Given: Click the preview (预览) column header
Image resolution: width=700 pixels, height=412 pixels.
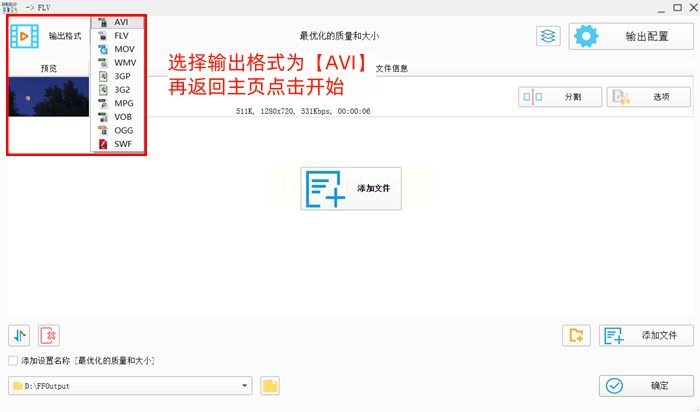Looking at the screenshot, I should (x=49, y=68).
